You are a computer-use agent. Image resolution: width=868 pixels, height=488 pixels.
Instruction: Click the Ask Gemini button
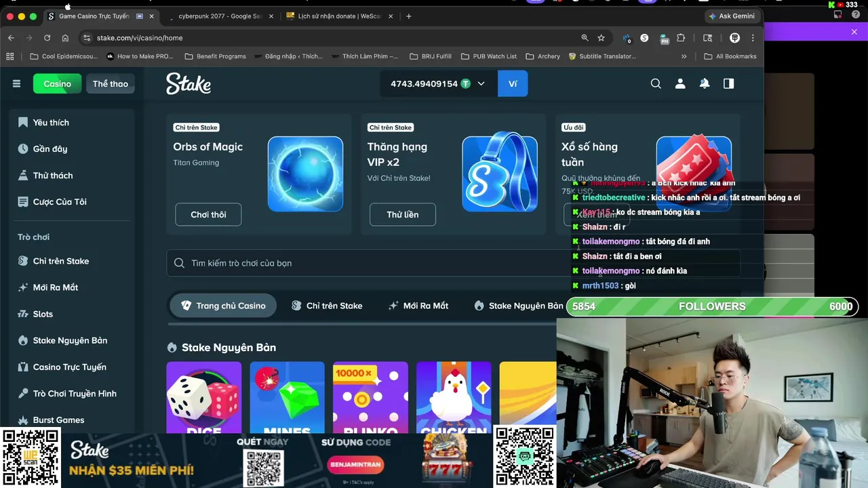(732, 16)
